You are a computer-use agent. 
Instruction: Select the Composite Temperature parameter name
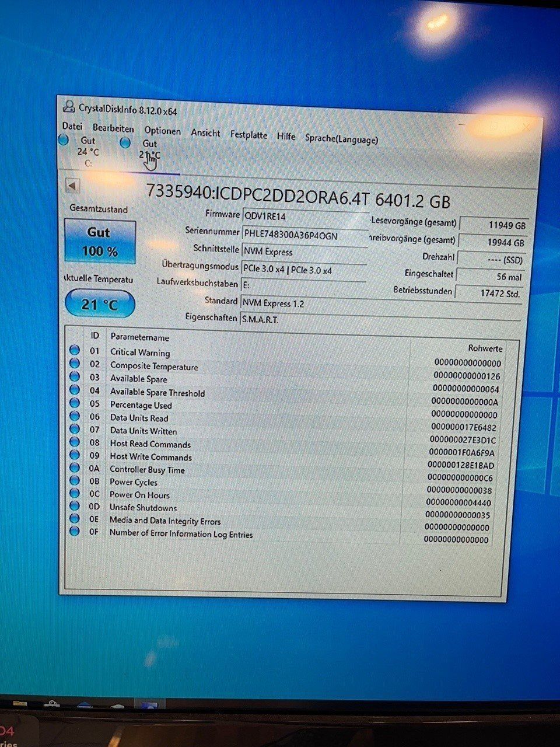154,366
